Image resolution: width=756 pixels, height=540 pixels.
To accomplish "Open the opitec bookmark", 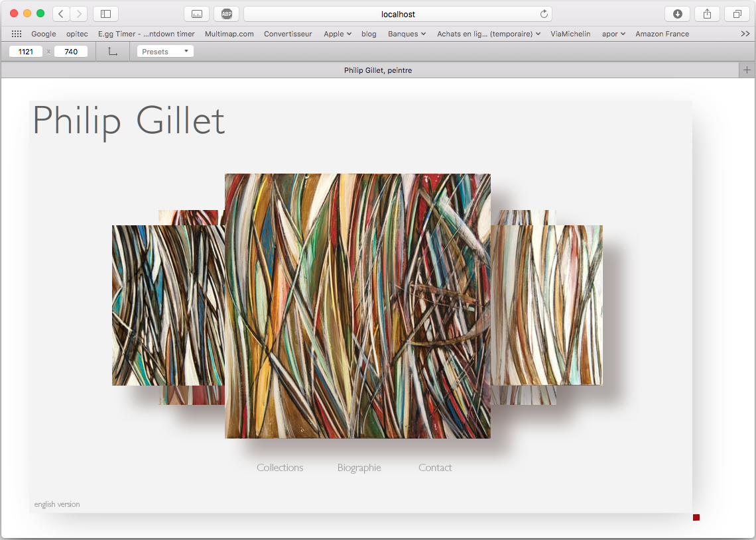I will point(77,34).
